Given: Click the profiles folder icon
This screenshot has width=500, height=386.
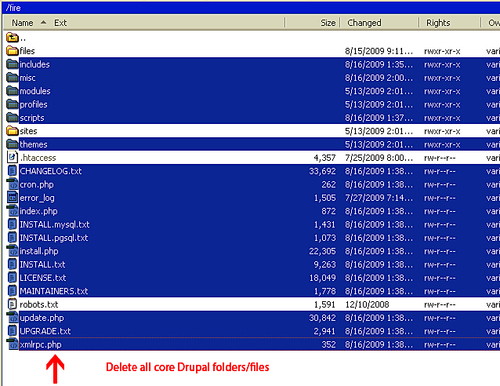Looking at the screenshot, I should pyautogui.click(x=12, y=104).
